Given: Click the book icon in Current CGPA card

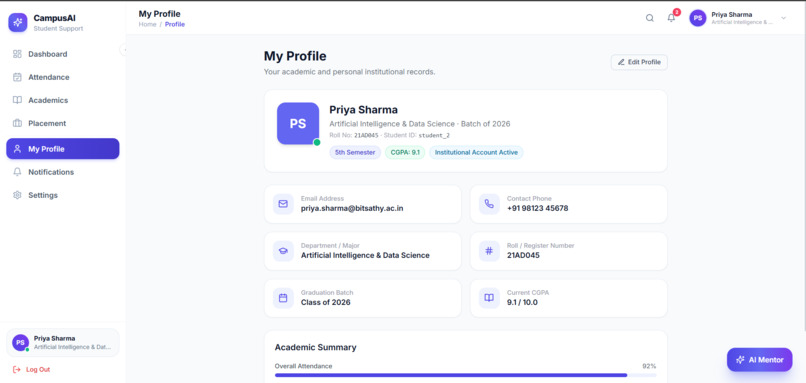Looking at the screenshot, I should pyautogui.click(x=489, y=298).
